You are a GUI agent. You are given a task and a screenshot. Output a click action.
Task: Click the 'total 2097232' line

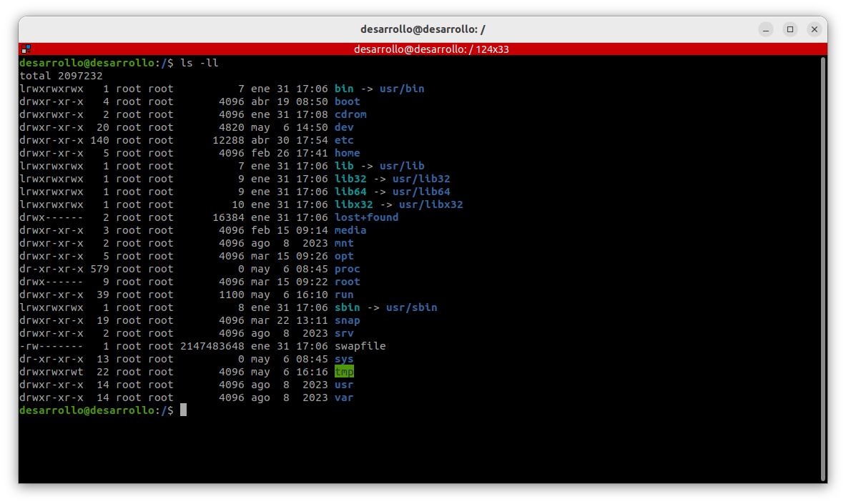pyautogui.click(x=61, y=76)
